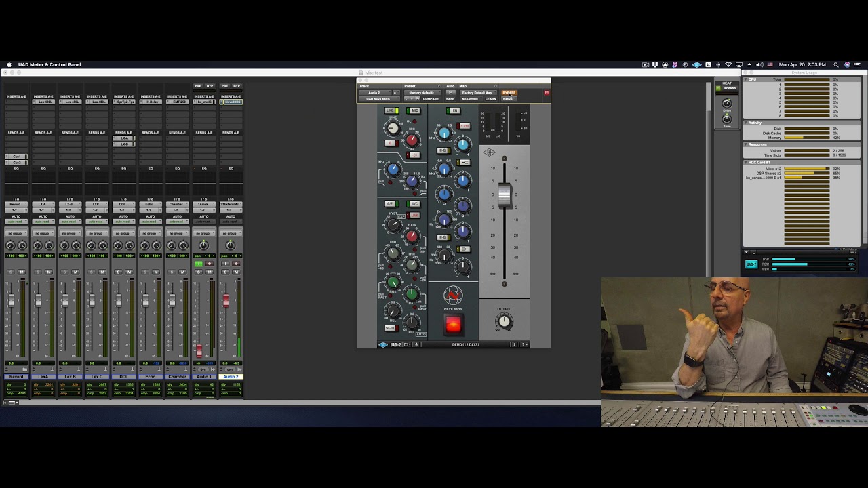Click the dollar sign button in plugin footer
Viewport: 868px width, 488px height.
514,344
